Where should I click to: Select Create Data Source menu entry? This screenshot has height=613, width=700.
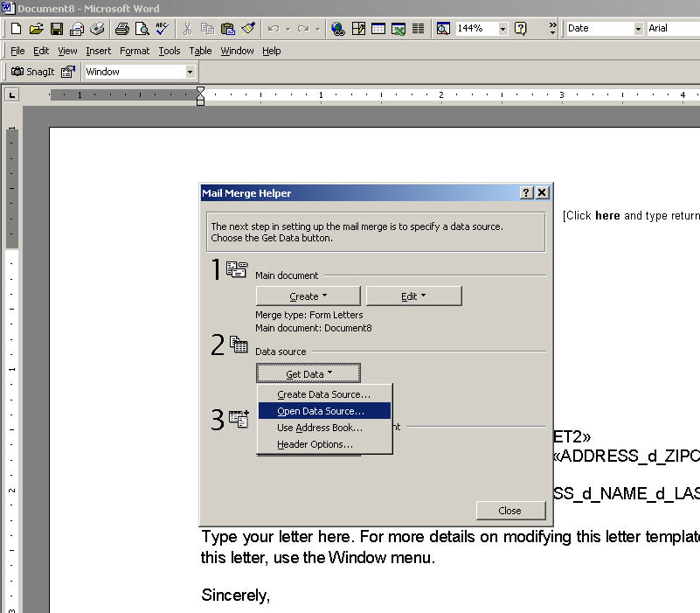point(323,394)
